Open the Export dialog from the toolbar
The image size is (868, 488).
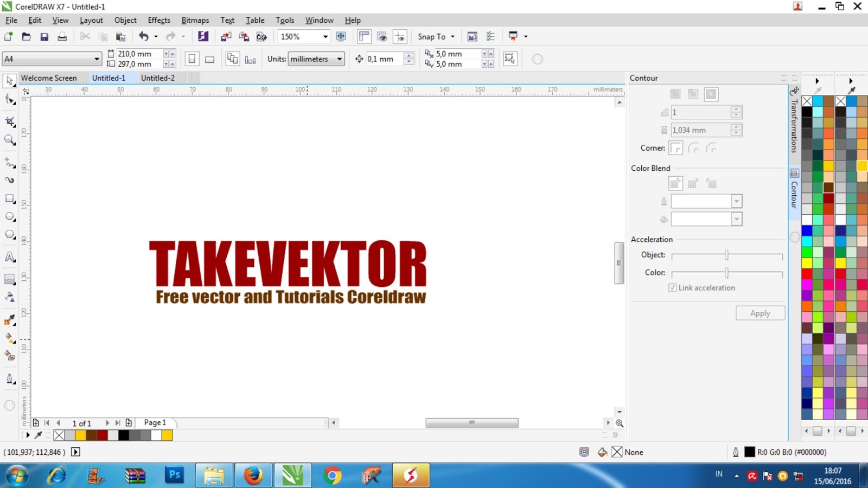coord(244,36)
